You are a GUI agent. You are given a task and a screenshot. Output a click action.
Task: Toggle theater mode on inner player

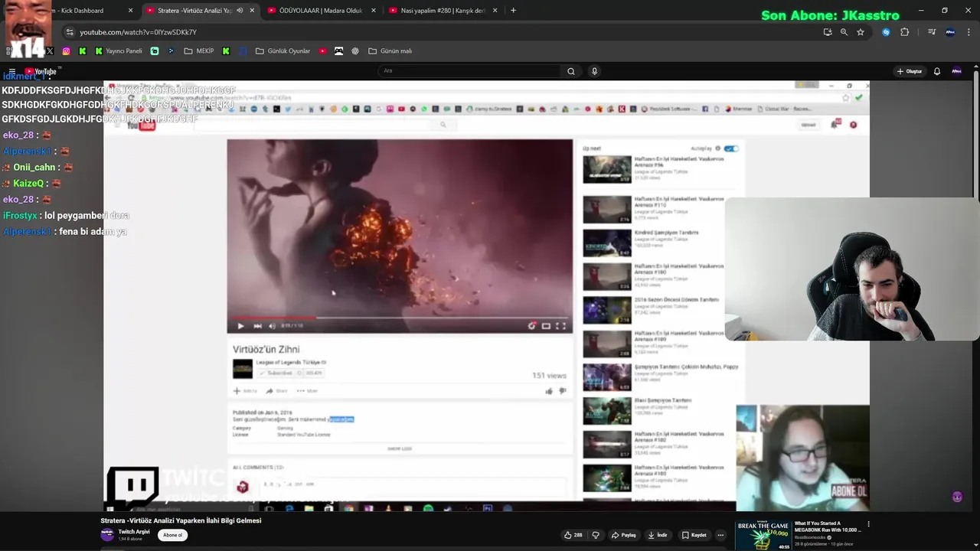(546, 326)
